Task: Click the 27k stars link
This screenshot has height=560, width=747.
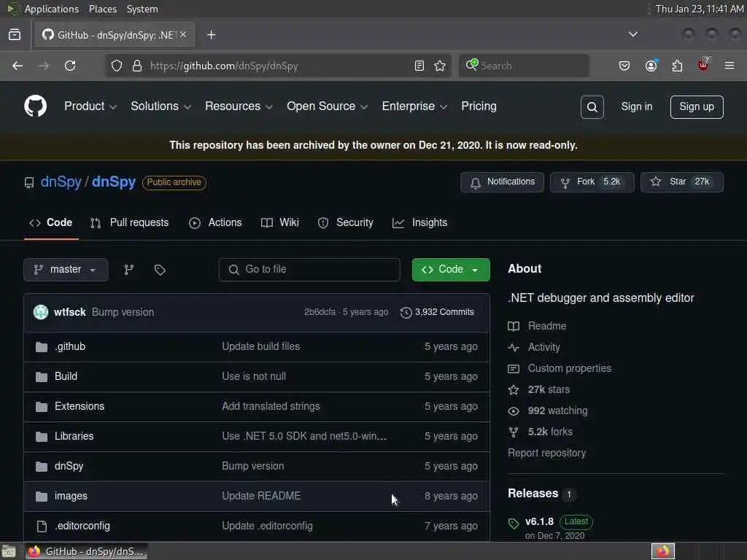Action: (x=539, y=389)
